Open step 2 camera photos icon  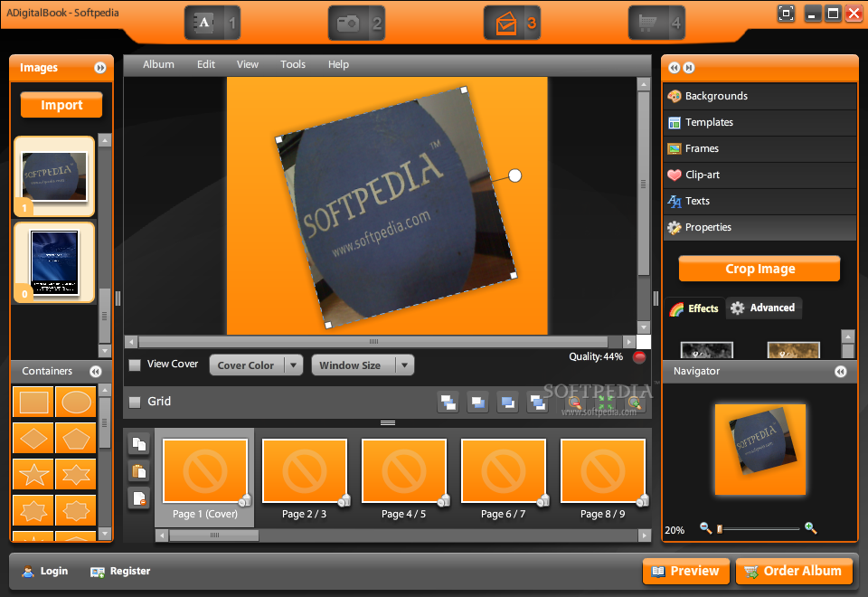pyautogui.click(x=356, y=23)
